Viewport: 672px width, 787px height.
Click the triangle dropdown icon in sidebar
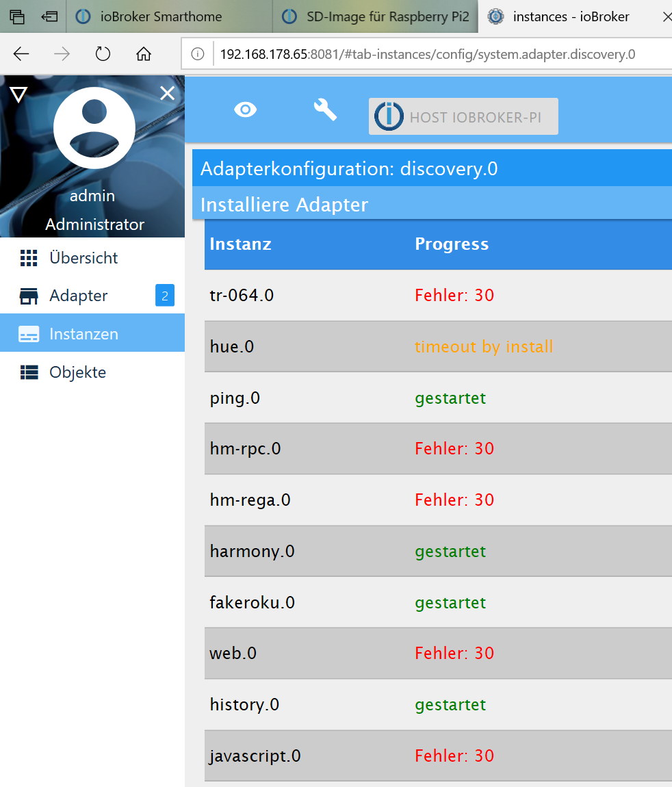point(18,94)
